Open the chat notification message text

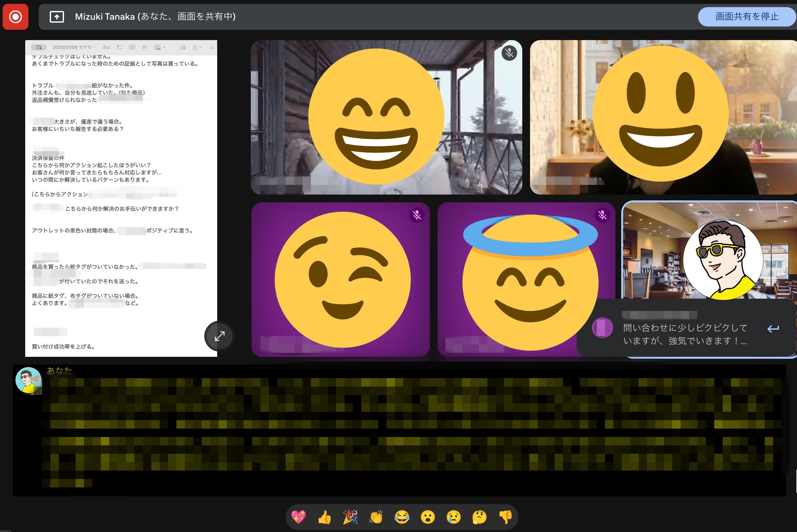click(x=685, y=334)
